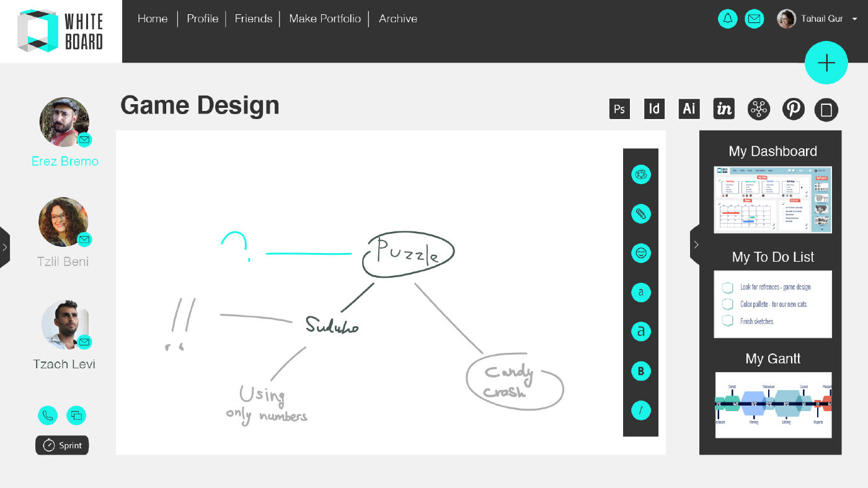868x488 pixels.
Task: Open the Archive menu item
Action: pos(398,19)
